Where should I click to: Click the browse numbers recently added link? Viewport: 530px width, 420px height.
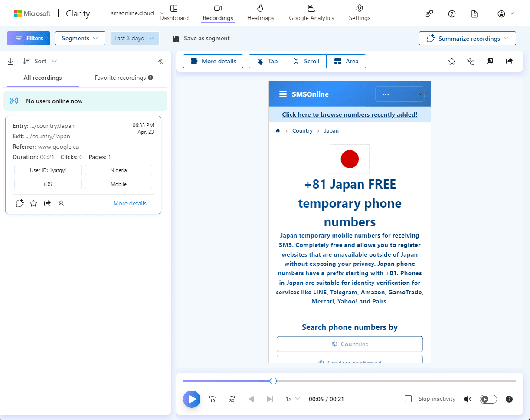click(350, 114)
